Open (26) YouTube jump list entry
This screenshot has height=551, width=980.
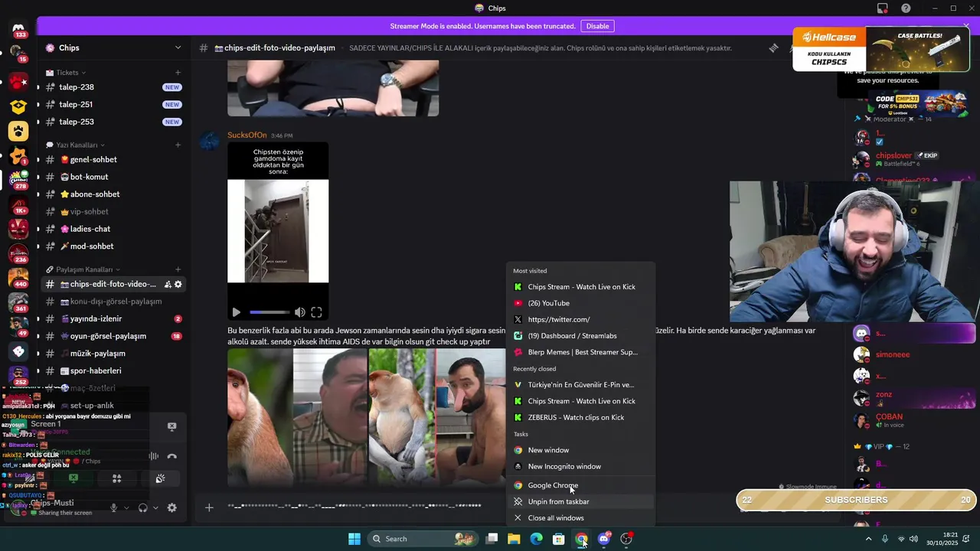(x=581, y=303)
